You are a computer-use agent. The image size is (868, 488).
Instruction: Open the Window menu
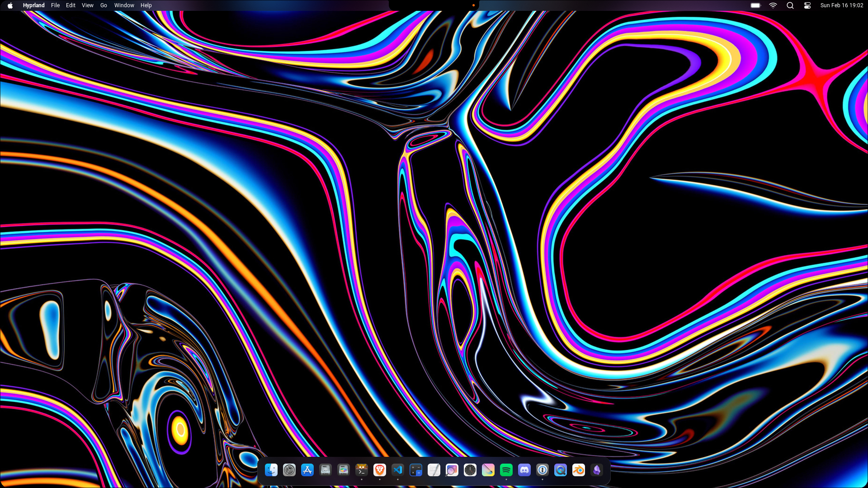pyautogui.click(x=124, y=5)
